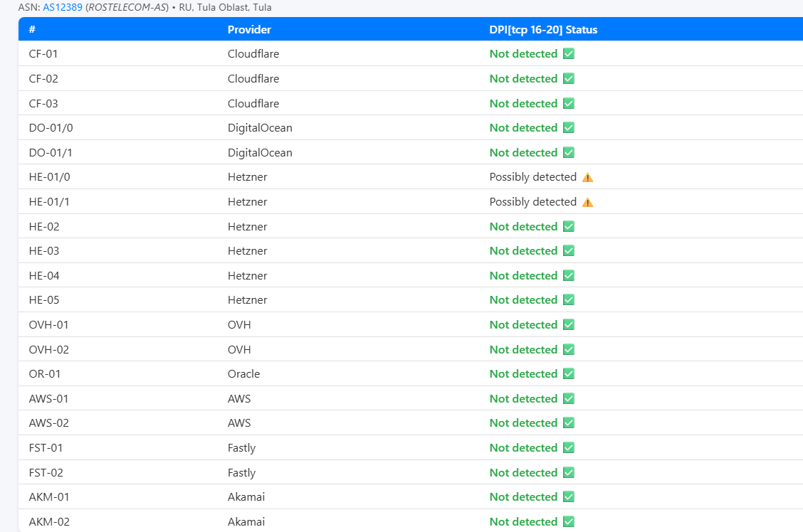Click the DigitalOcean provider in DO-01/1 row
The image size is (803, 532).
[x=260, y=153]
